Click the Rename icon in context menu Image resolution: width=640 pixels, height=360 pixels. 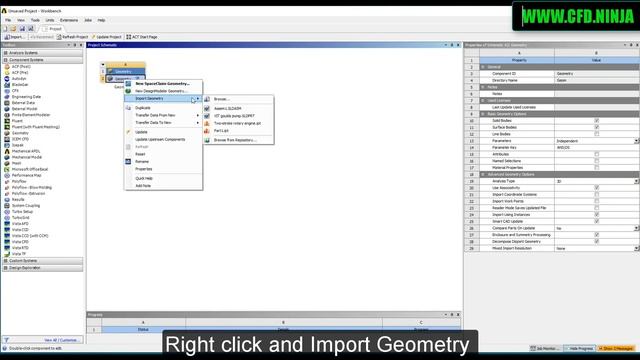pyautogui.click(x=128, y=162)
